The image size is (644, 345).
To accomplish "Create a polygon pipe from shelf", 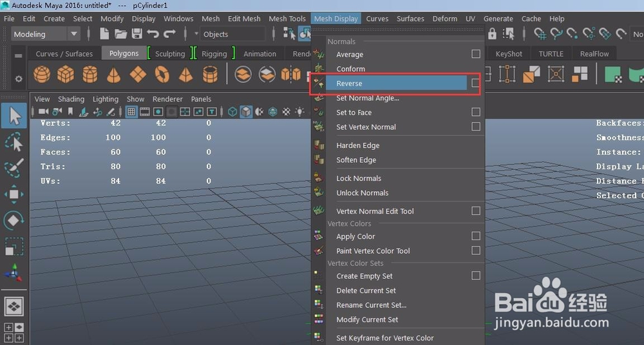I will 210,75.
